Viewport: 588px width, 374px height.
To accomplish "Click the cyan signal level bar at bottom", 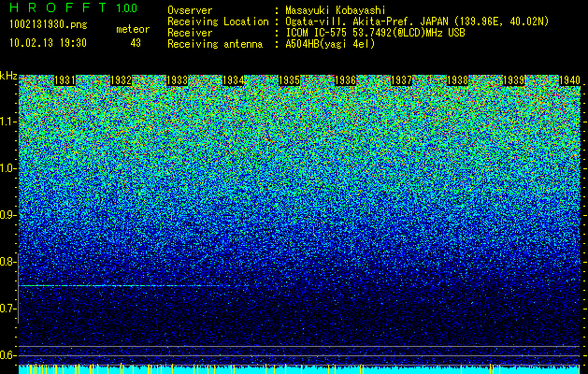I will tap(299, 370).
